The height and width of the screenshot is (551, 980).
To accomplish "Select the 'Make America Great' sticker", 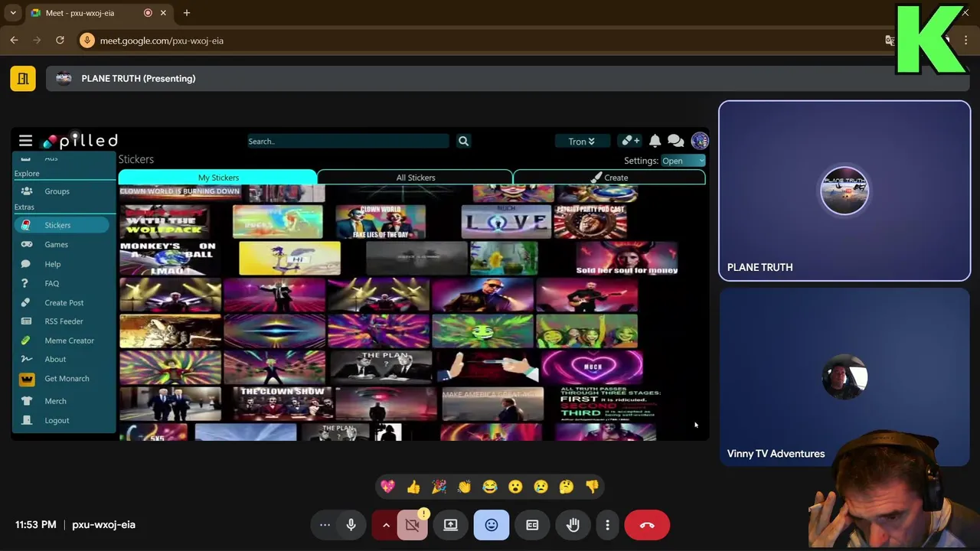I will pyautogui.click(x=492, y=403).
